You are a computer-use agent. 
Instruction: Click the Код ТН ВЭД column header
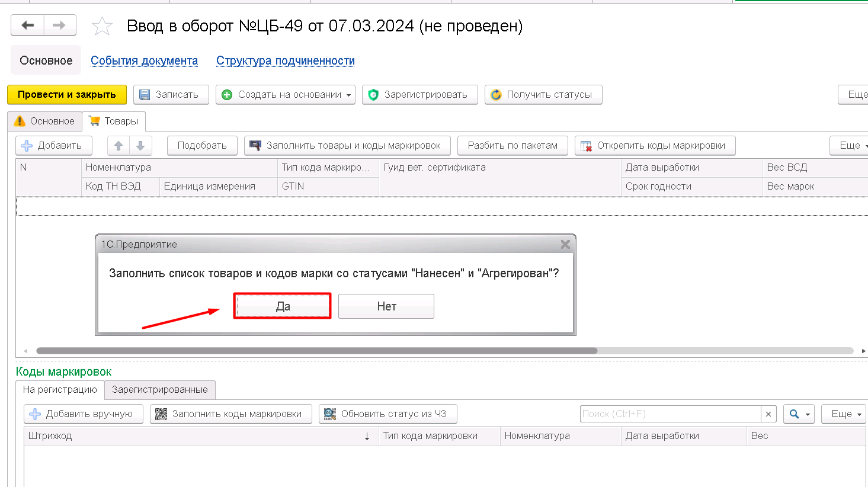[120, 186]
